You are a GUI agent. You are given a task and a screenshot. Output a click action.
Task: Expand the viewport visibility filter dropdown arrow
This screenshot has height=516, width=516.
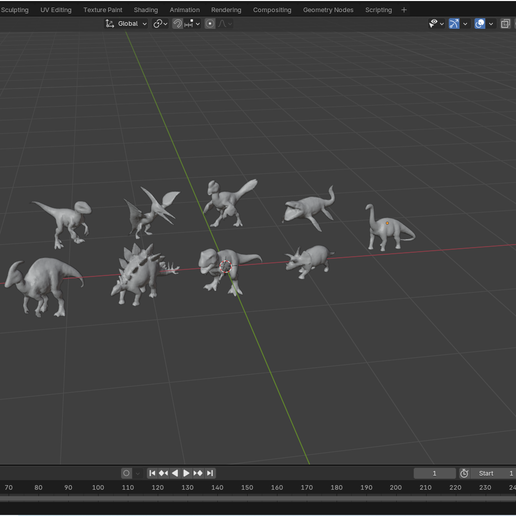pyautogui.click(x=442, y=24)
